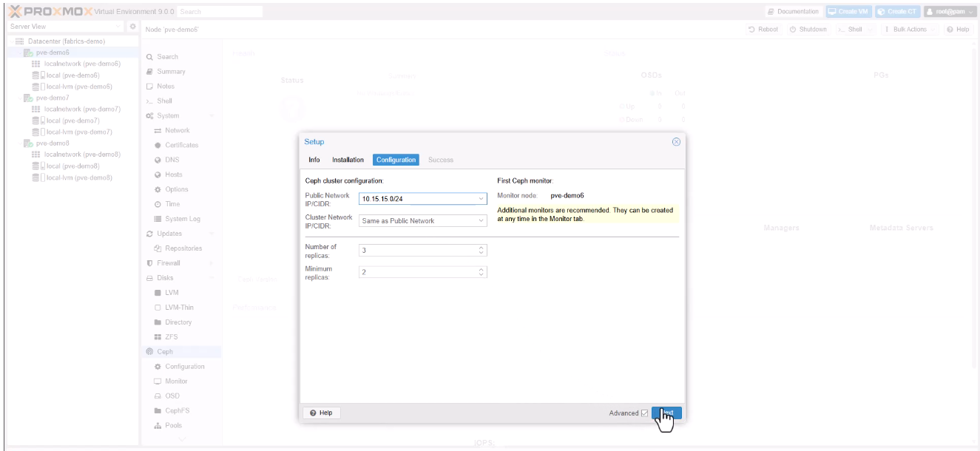The width and height of the screenshot is (980, 451).
Task: Click the Ceph icon in side menu
Action: 149,351
